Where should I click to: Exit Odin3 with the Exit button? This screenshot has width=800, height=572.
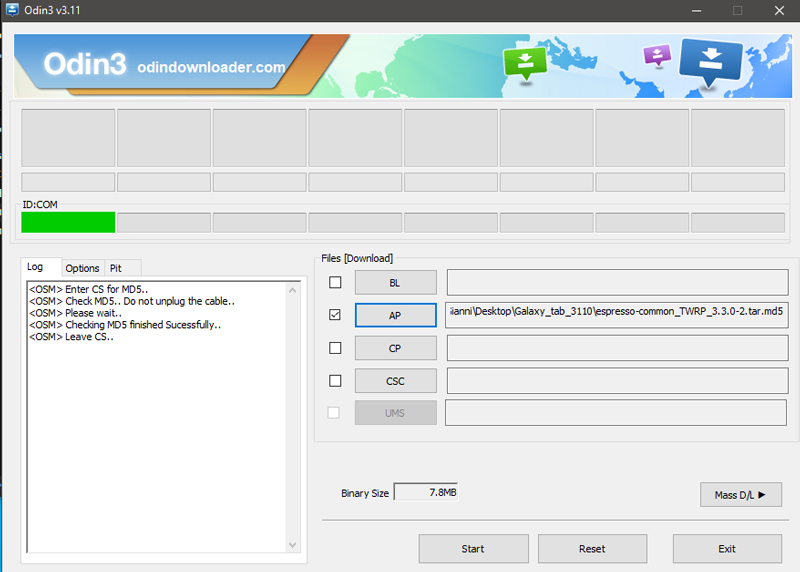click(x=727, y=549)
